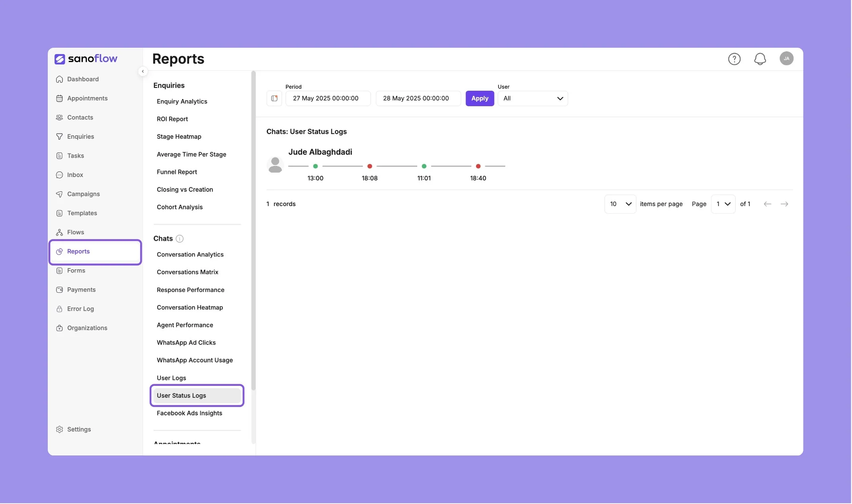Open Stage Heatmap report

point(179,136)
